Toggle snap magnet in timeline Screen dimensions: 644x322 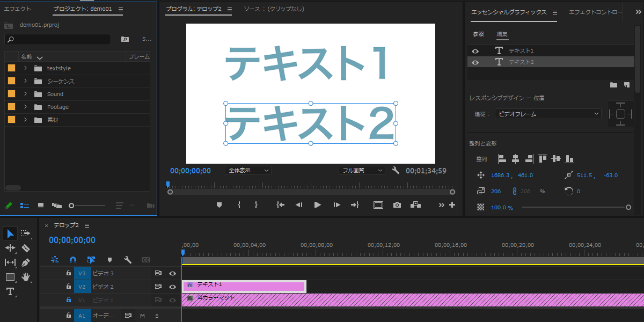click(72, 260)
